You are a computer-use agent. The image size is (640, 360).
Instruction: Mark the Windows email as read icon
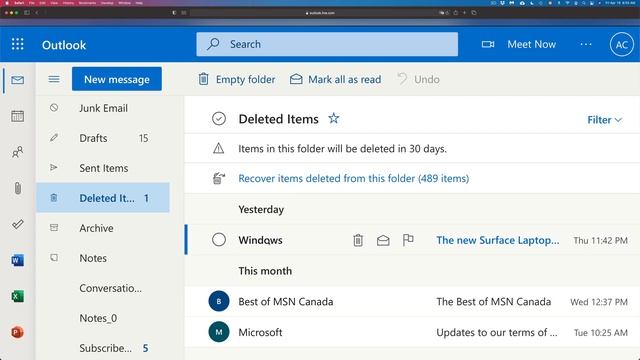383,240
